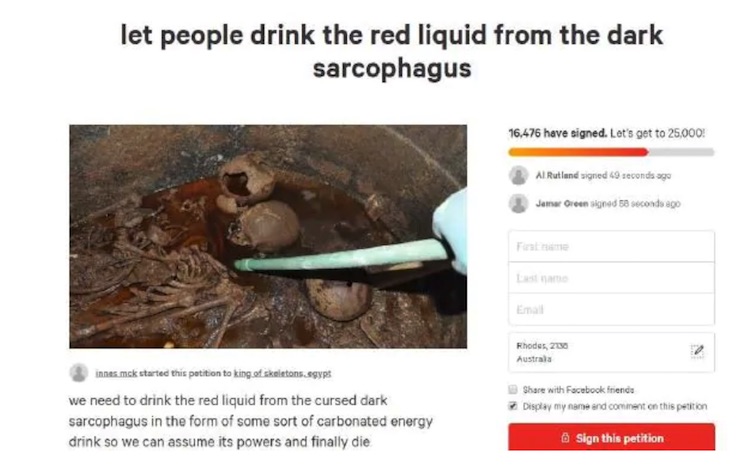750x465 pixels.
Task: Enable Share with Facebook friends checkbox
Action: coord(513,389)
